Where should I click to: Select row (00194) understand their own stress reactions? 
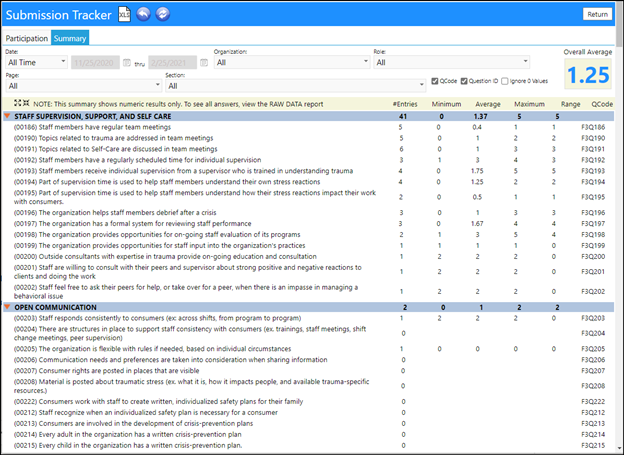[308, 182]
